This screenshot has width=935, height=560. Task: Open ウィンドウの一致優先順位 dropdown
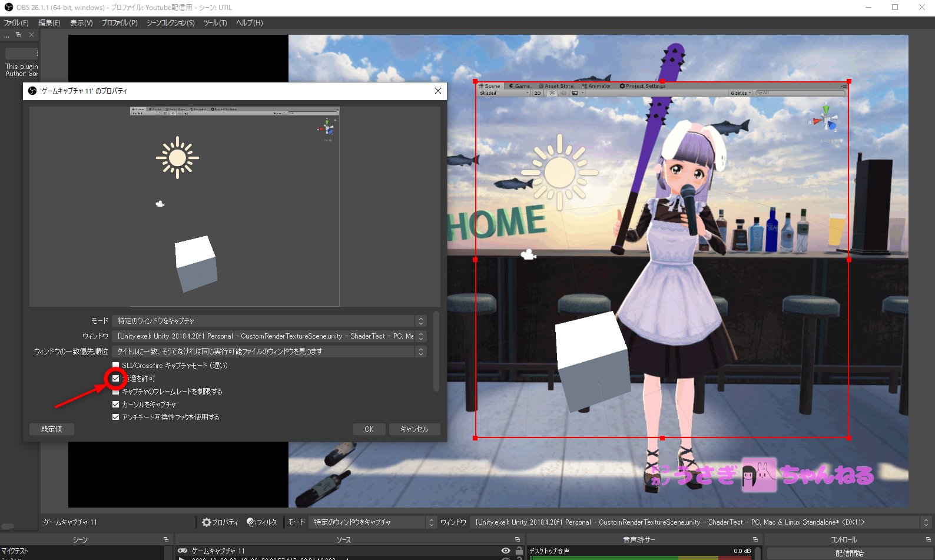click(x=269, y=352)
